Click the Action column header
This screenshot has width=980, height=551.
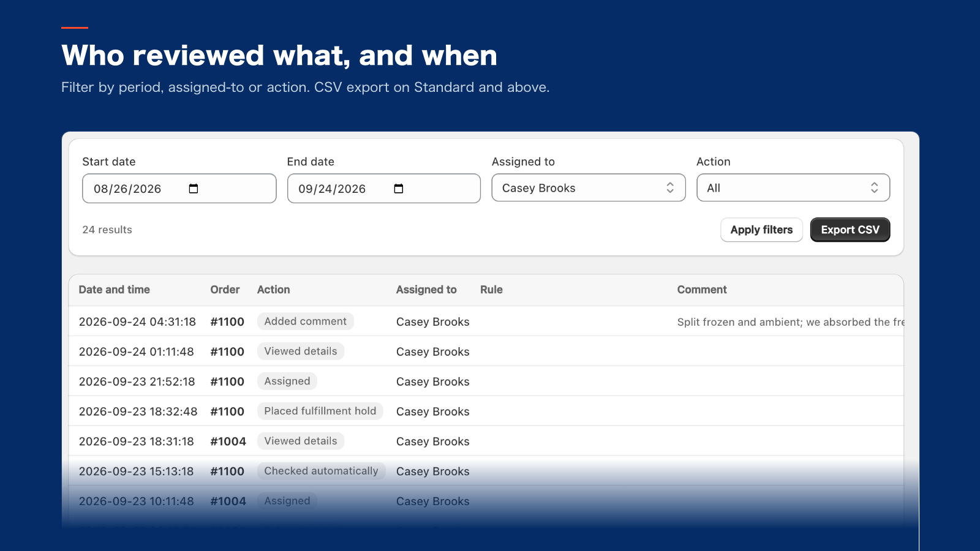[x=274, y=290]
